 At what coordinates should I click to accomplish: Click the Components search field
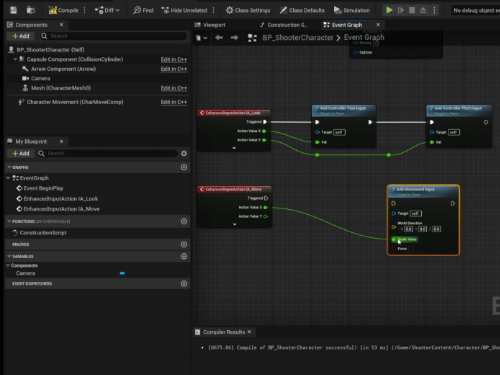point(113,36)
